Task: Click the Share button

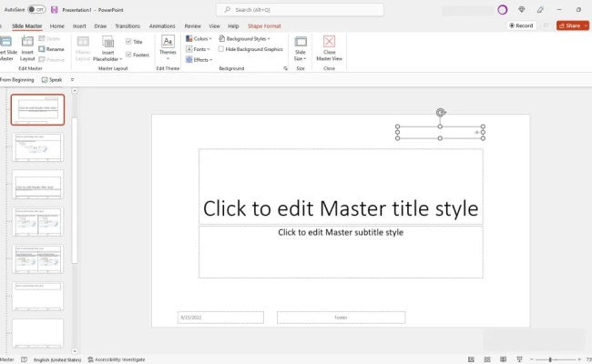Action: click(x=569, y=25)
